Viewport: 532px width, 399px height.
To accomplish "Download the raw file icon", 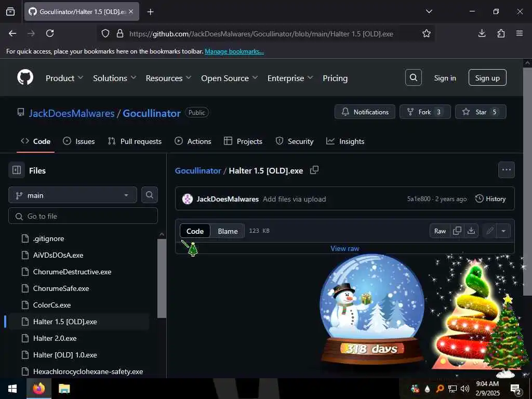I will 471,231.
